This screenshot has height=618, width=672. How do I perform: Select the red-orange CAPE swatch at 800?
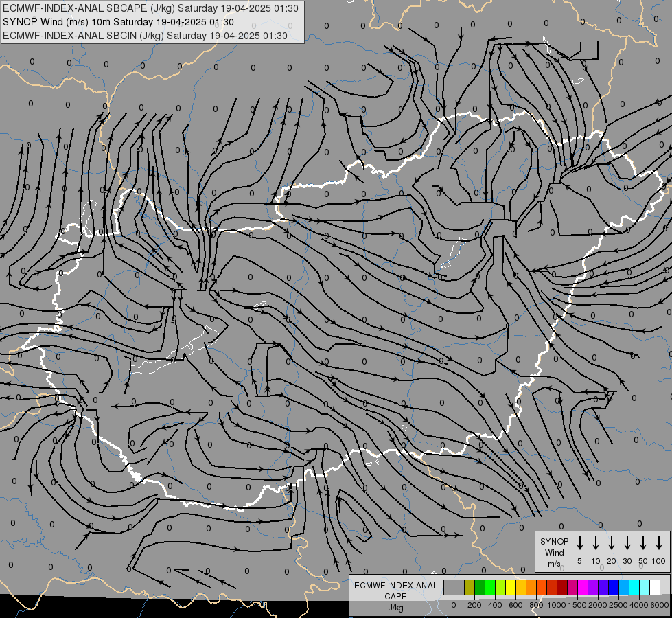coord(542,587)
